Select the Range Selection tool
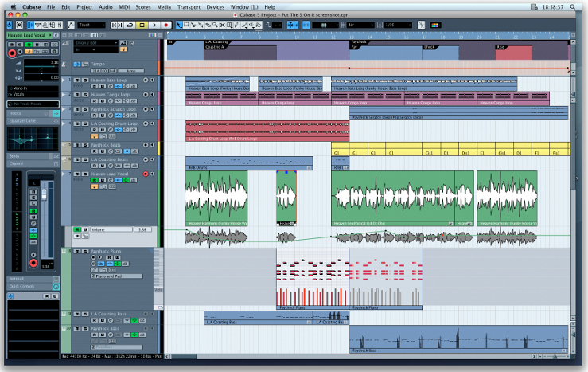 pyautogui.click(x=186, y=25)
